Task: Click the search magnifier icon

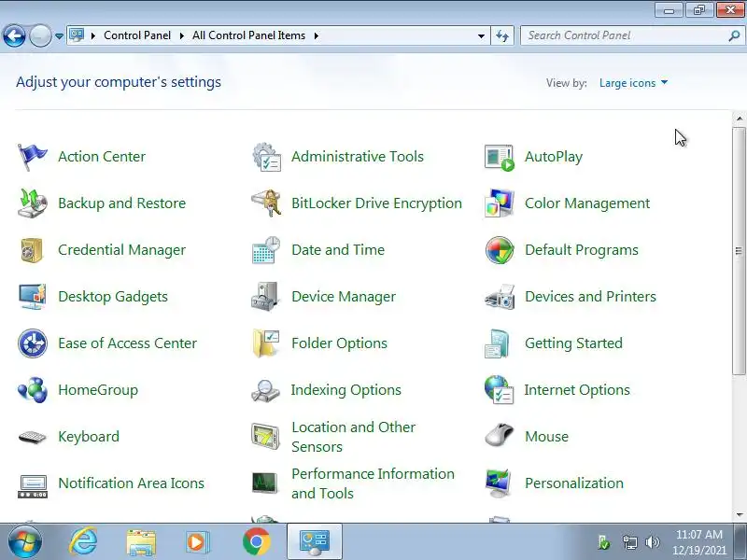Action: 734,35
